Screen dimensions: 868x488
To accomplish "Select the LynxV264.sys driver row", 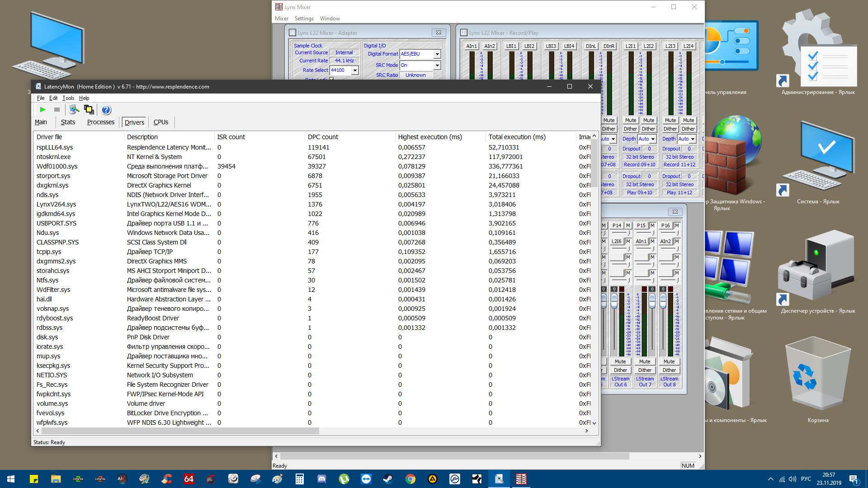I will [x=312, y=204].
